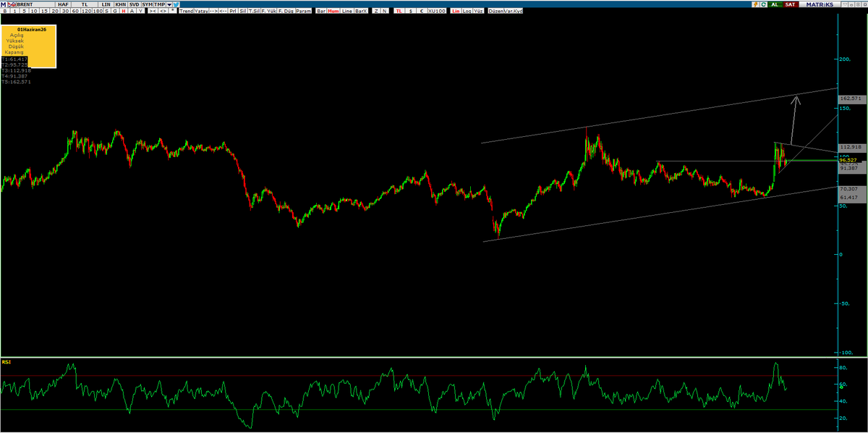
Task: Open the SVD toolbar menu
Action: coord(134,4)
